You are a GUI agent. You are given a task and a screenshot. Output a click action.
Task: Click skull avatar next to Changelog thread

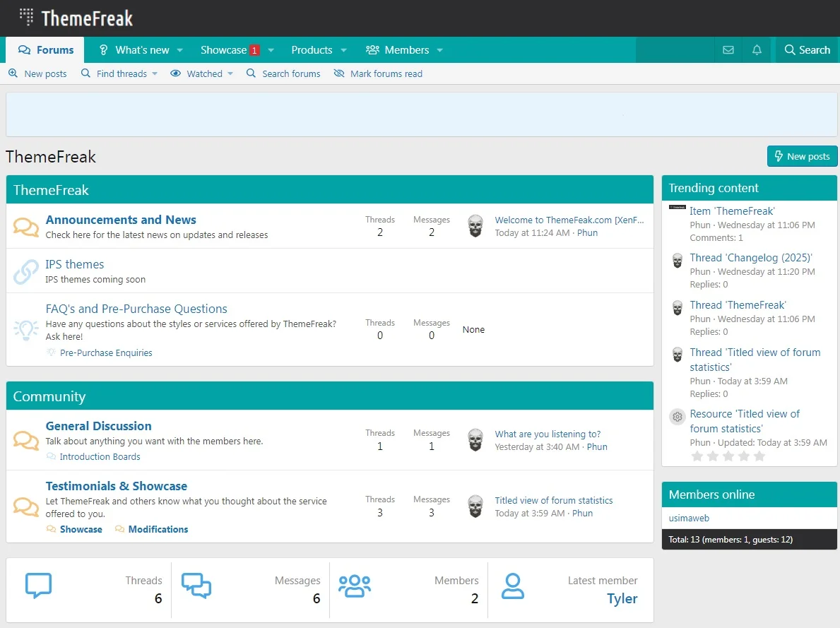coord(678,261)
